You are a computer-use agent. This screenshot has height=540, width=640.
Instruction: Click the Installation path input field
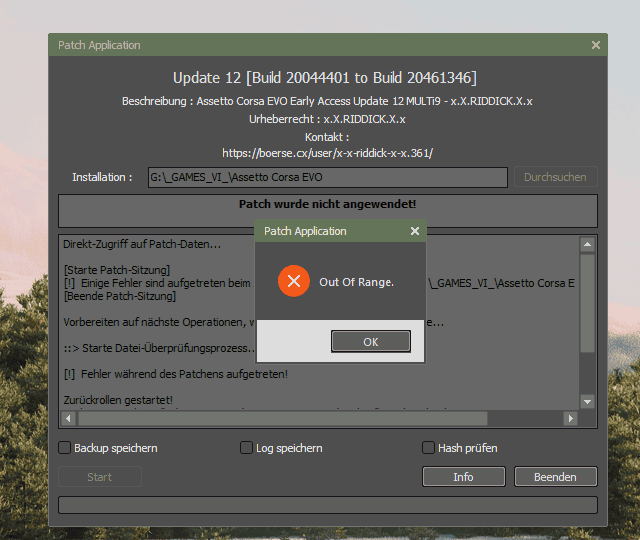[x=328, y=177]
